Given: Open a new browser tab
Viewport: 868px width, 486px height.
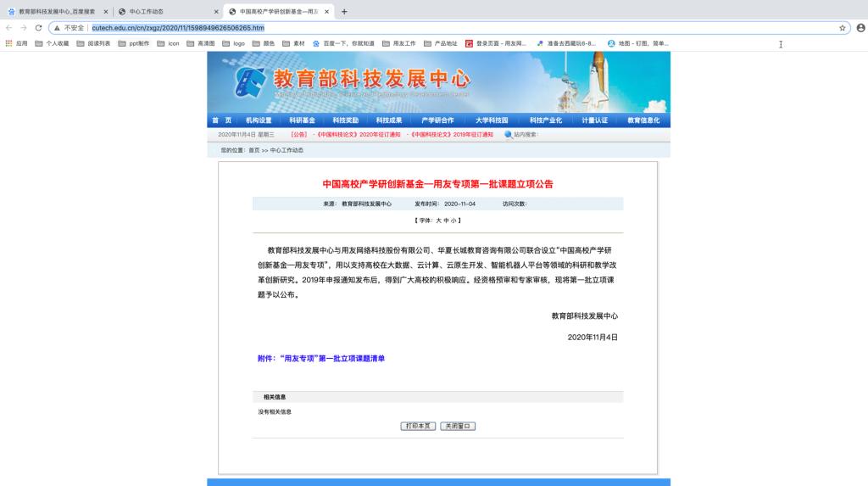Looking at the screenshot, I should tap(344, 12).
